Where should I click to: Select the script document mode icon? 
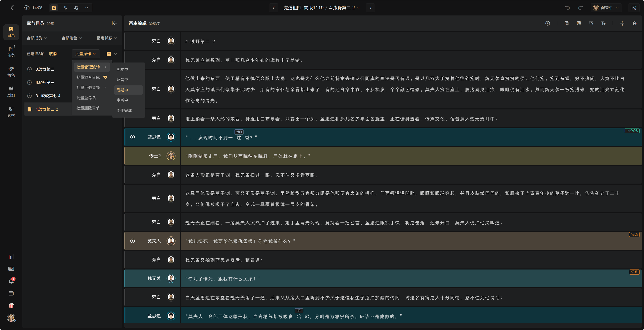pos(54,8)
